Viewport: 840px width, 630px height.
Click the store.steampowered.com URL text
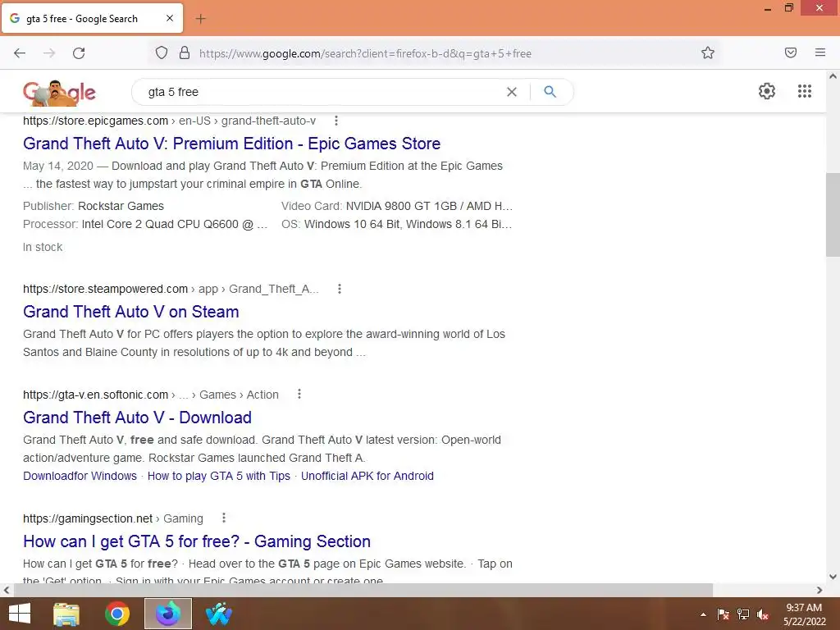click(105, 290)
